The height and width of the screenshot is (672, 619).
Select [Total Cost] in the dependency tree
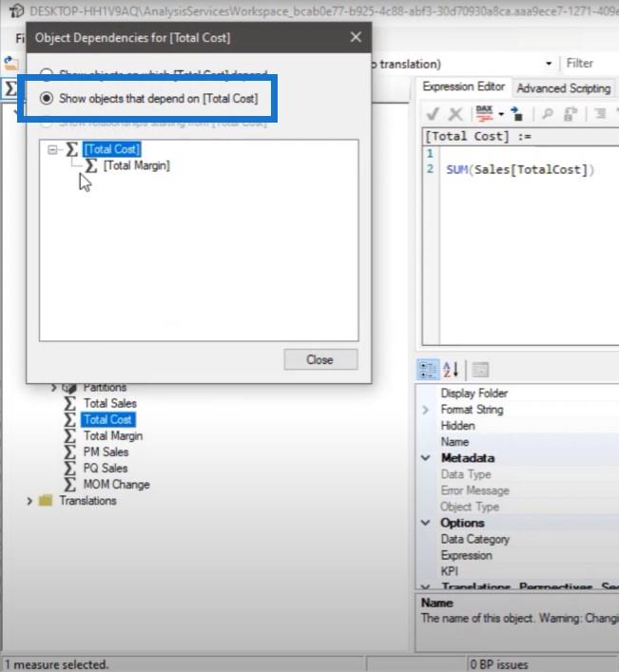112,149
